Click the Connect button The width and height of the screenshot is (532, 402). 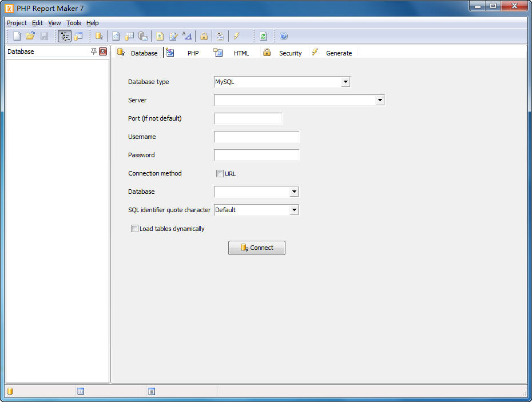tap(257, 248)
